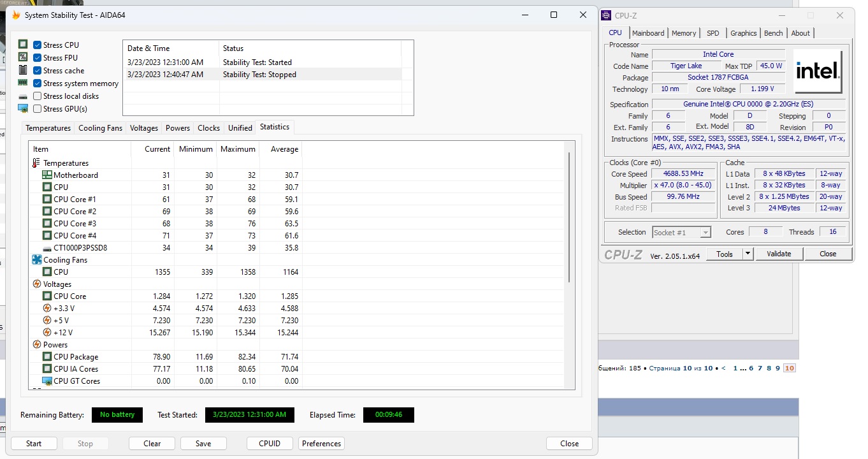Select the SPD tab in CPU-Z

click(x=713, y=33)
